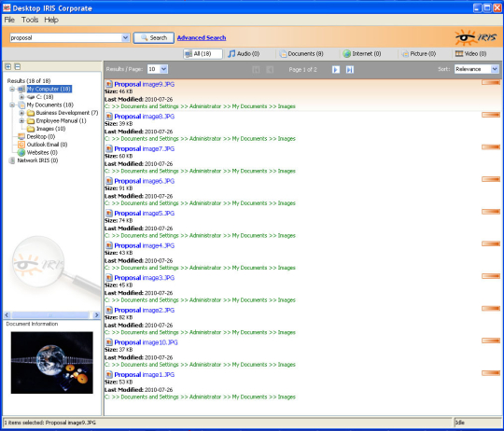Click the Images folder icon
This screenshot has height=431, width=504.
[x=31, y=129]
